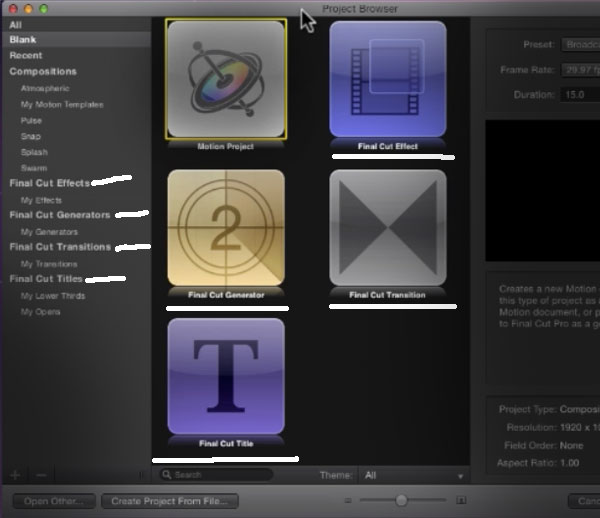Select the Pulse compositions entry
The width and height of the screenshot is (600, 518).
31,121
